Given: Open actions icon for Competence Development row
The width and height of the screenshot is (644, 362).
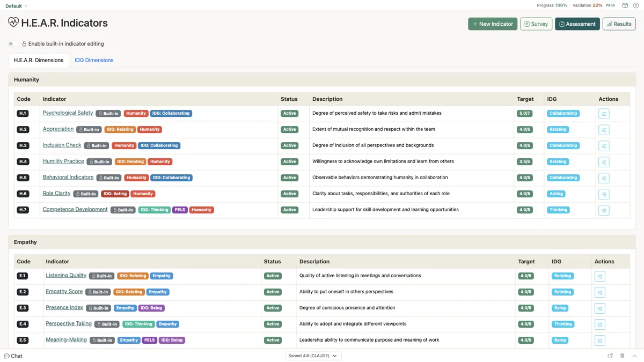Looking at the screenshot, I should 604,210.
